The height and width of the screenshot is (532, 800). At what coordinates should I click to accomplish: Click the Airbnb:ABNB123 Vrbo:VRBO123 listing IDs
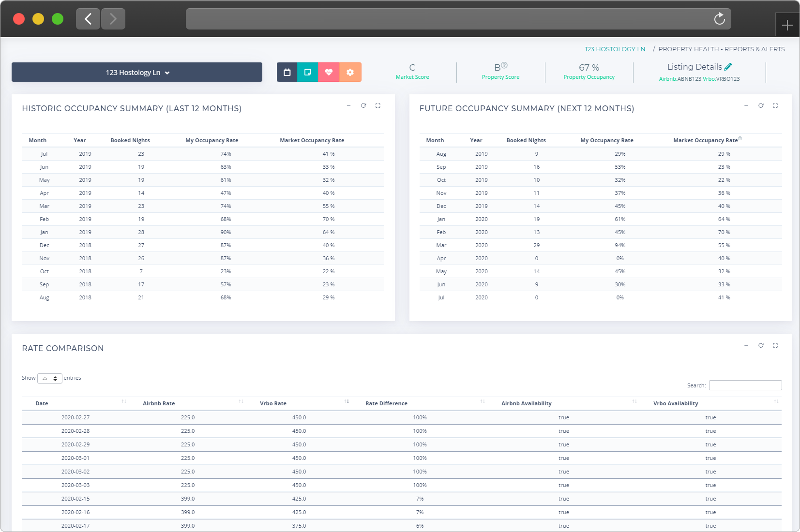699,79
